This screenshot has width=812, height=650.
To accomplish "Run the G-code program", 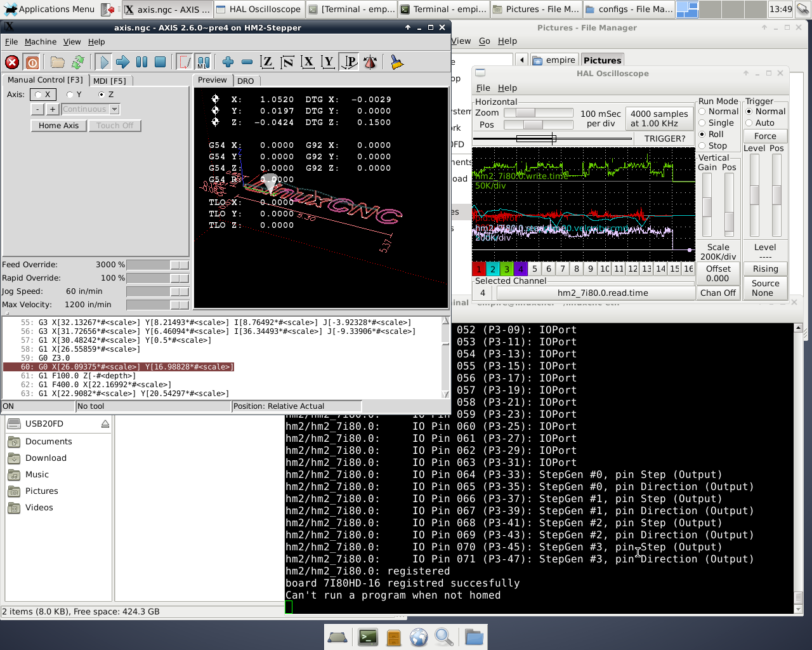I will pos(104,62).
